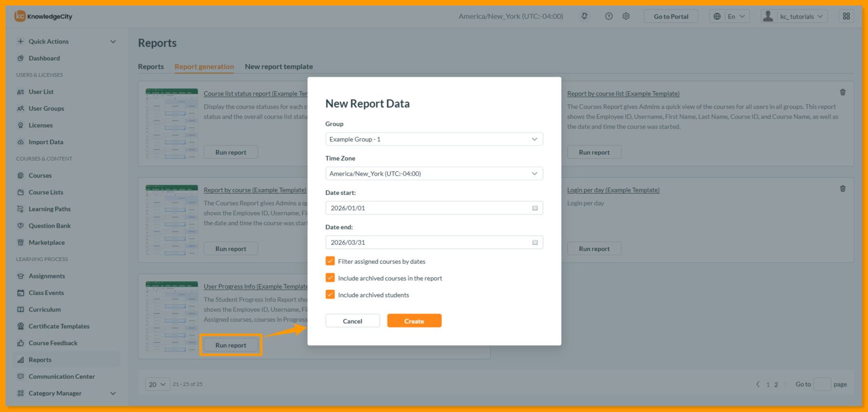The image size is (868, 412).
Task: Uncheck Include archived students checkbox
Action: pyautogui.click(x=330, y=295)
